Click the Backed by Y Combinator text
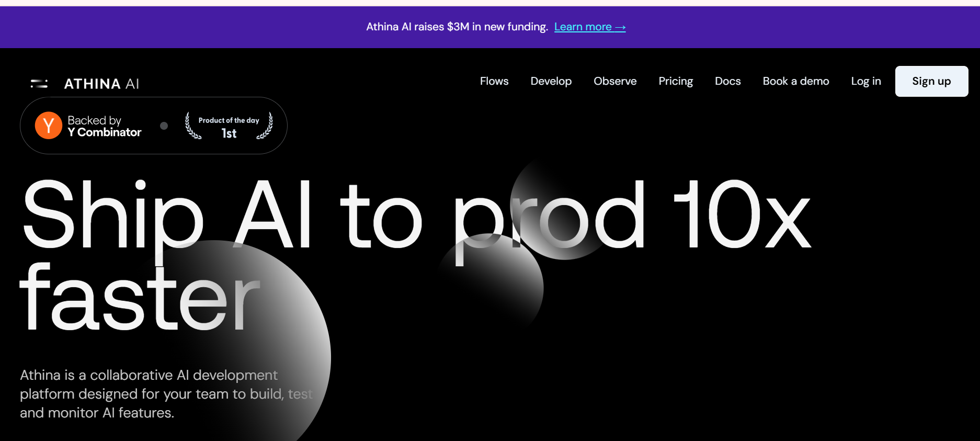The width and height of the screenshot is (980, 441). click(x=105, y=126)
